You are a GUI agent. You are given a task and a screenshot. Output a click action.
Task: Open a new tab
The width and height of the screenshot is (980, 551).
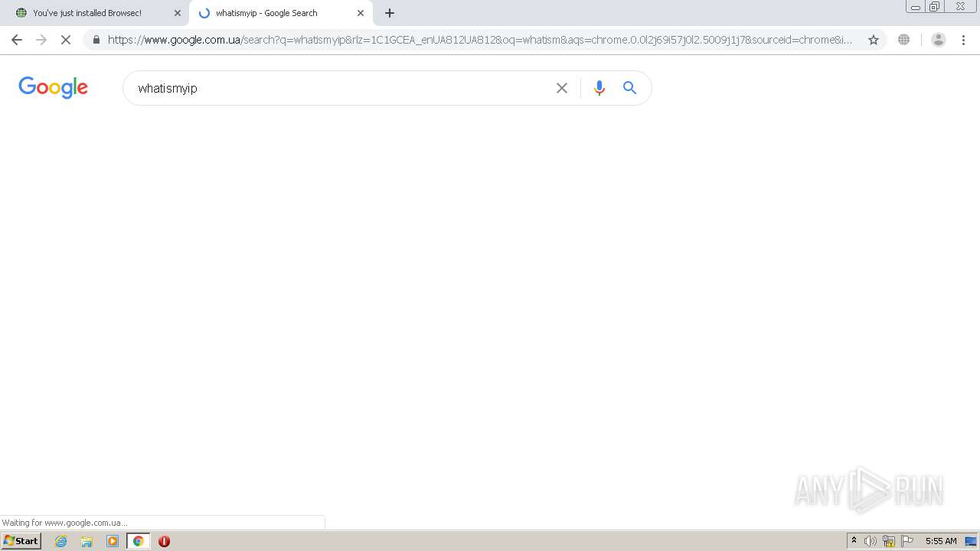390,13
